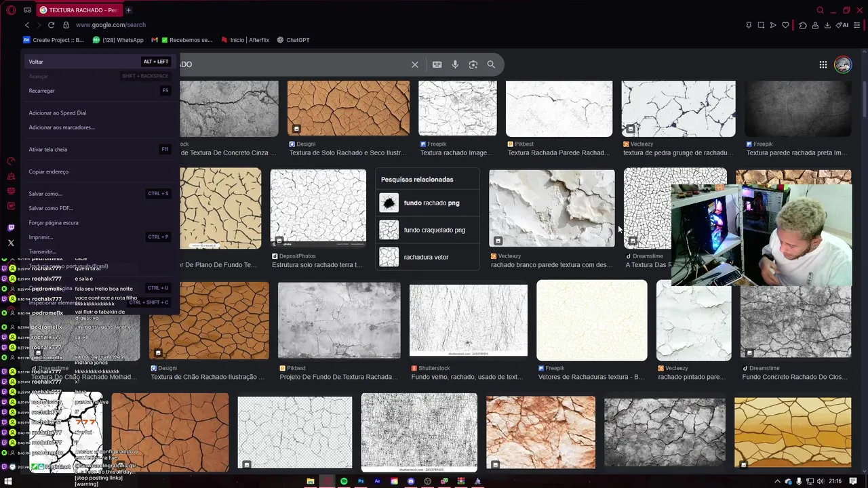This screenshot has width=868, height=488.
Task: Open After Effects from the taskbar
Action: [x=377, y=481]
